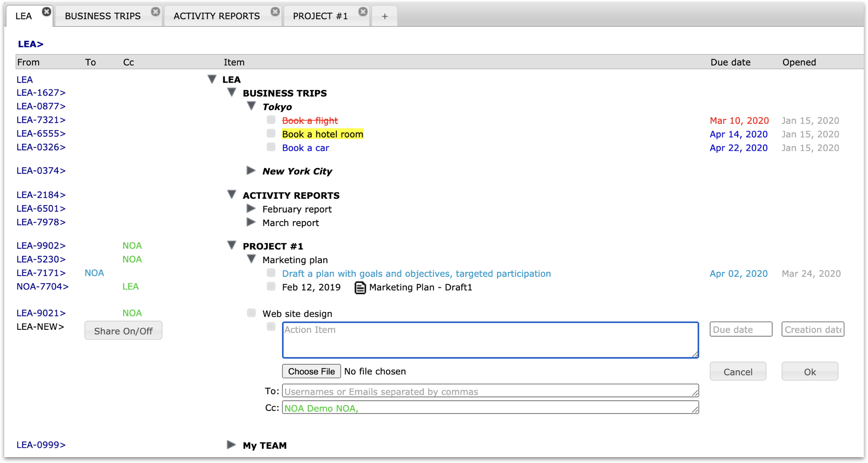868x463 pixels.
Task: Click the Action Item input field
Action: point(489,339)
